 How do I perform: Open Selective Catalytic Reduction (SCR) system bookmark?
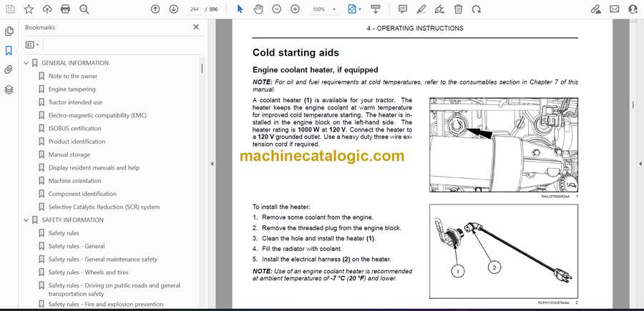tap(104, 207)
